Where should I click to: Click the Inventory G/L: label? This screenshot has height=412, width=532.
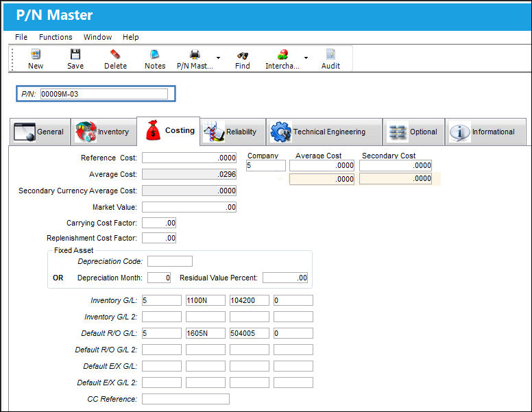coord(114,300)
